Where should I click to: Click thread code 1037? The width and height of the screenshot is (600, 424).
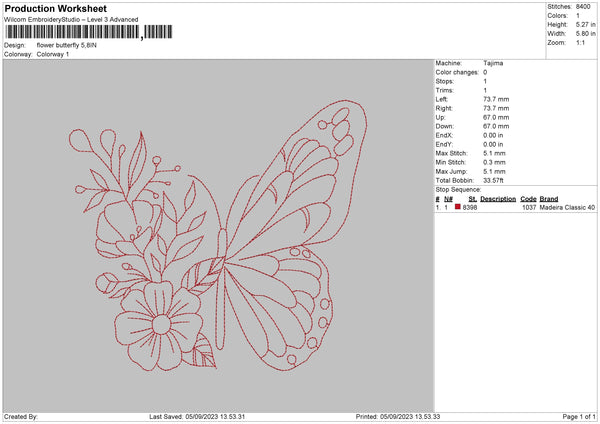[x=529, y=207]
